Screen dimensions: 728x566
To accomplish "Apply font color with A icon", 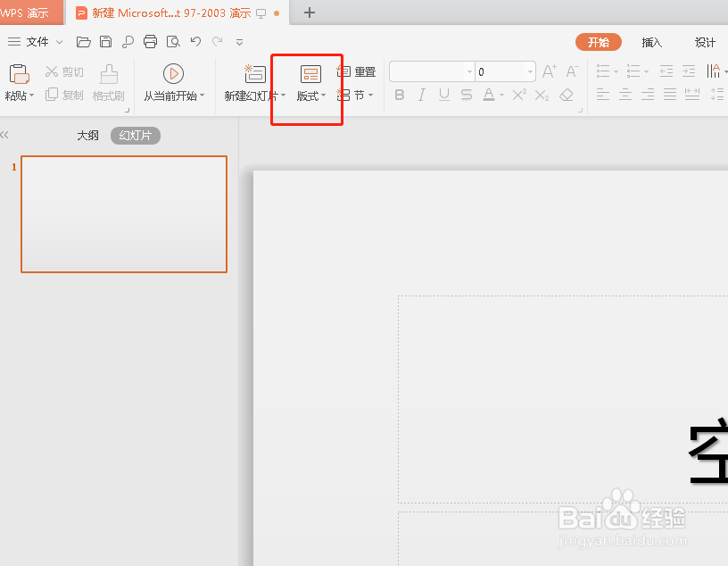I will point(488,96).
